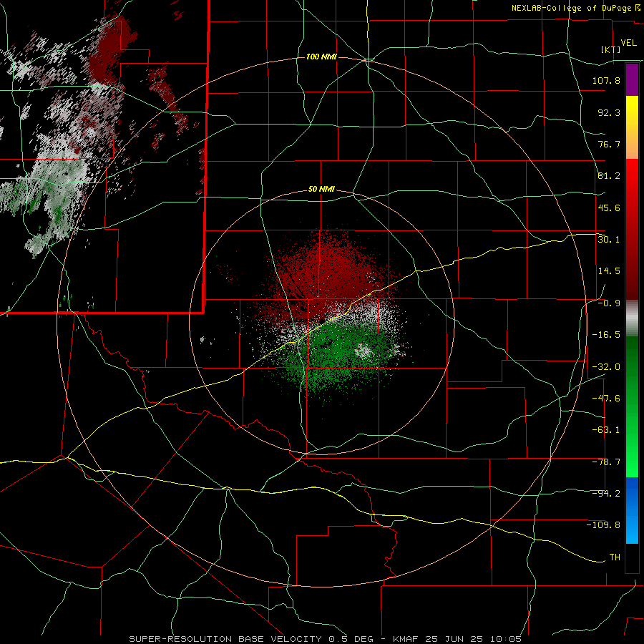
Task: Click the purple segment of the color bar
Action: pos(632,79)
